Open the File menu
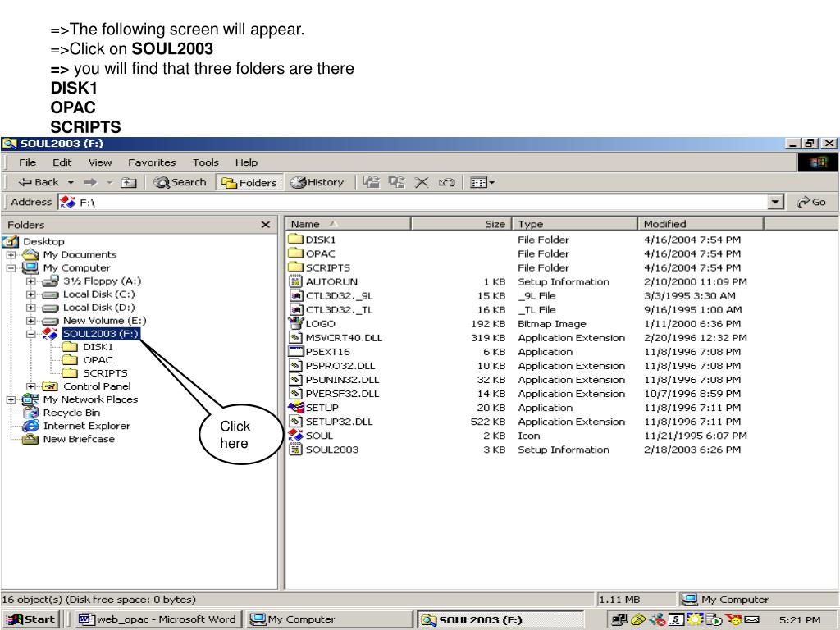 27,162
